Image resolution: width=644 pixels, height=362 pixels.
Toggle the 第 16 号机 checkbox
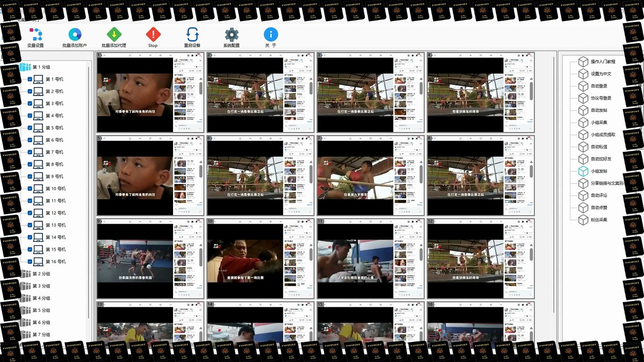30,261
